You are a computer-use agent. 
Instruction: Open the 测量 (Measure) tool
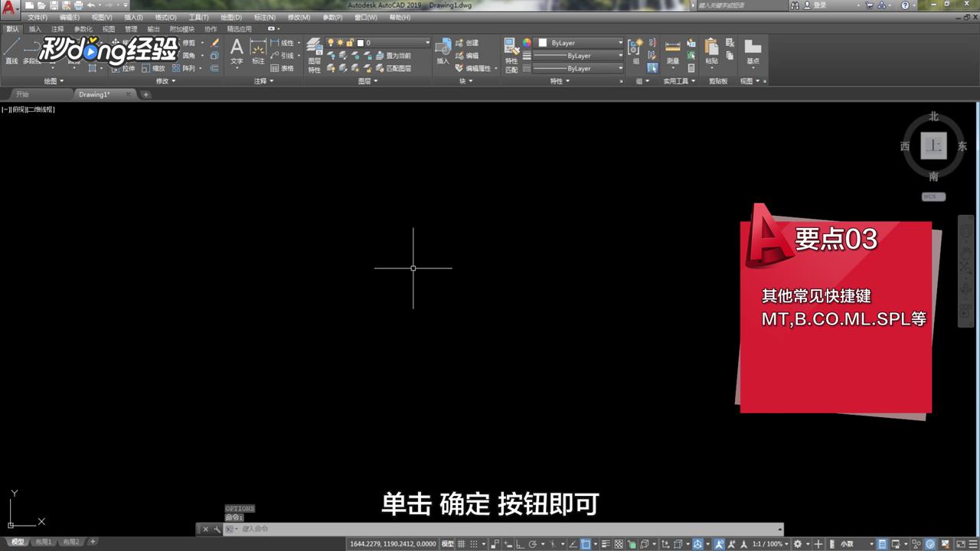(x=672, y=52)
